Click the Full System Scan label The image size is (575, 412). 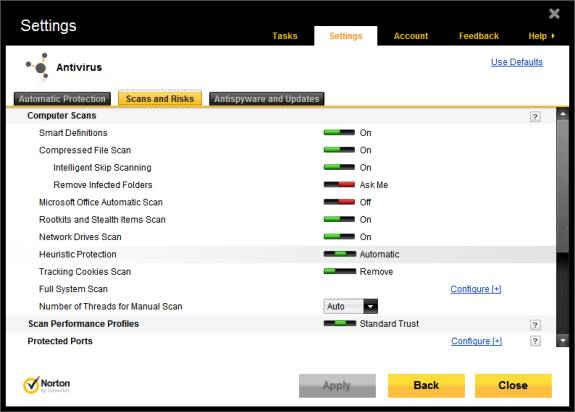pyautogui.click(x=73, y=289)
